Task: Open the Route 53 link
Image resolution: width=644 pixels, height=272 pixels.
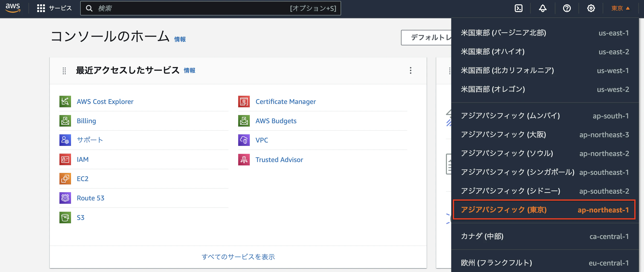Action: (91, 198)
